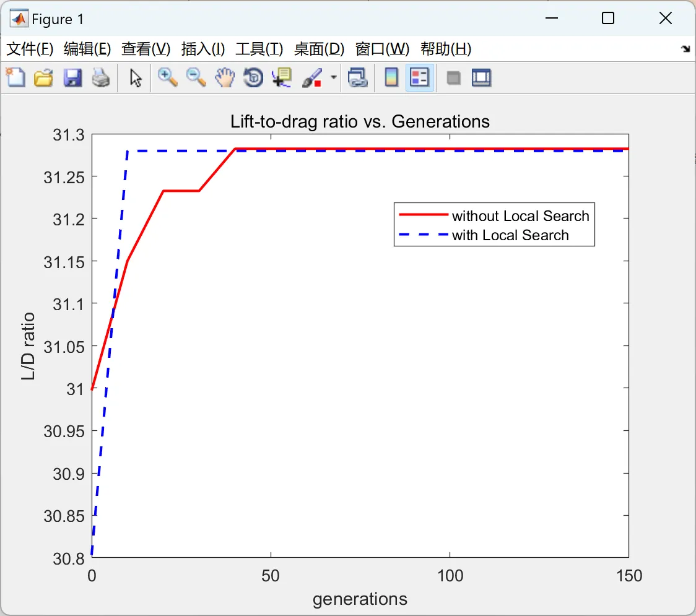Click the 'L/D ratio' y-axis label
Screen dimensions: 696x616
pyautogui.click(x=28, y=346)
